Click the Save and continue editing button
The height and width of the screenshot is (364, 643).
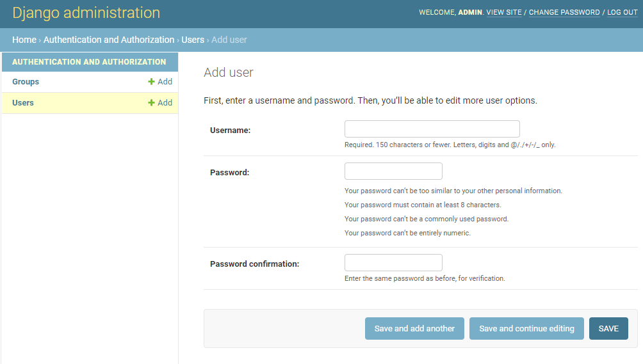[x=526, y=328]
